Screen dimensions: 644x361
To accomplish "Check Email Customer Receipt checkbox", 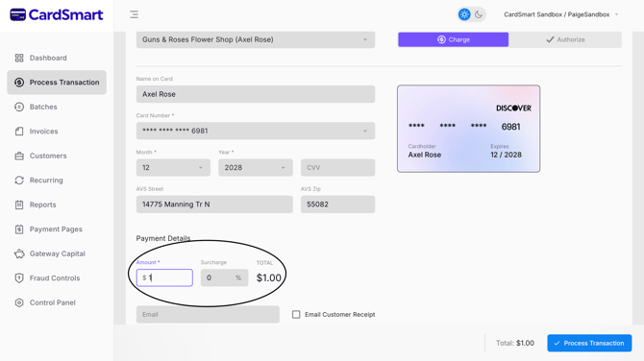I will [x=296, y=315].
